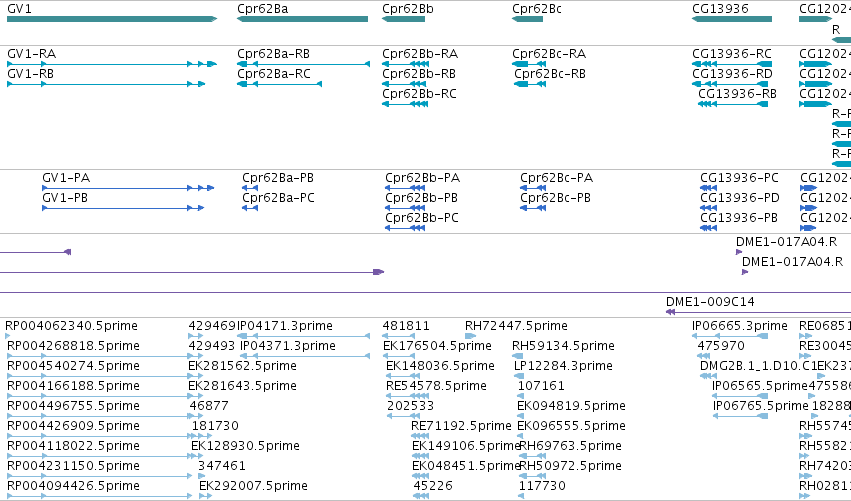Click the GV1 gene label

(20, 9)
